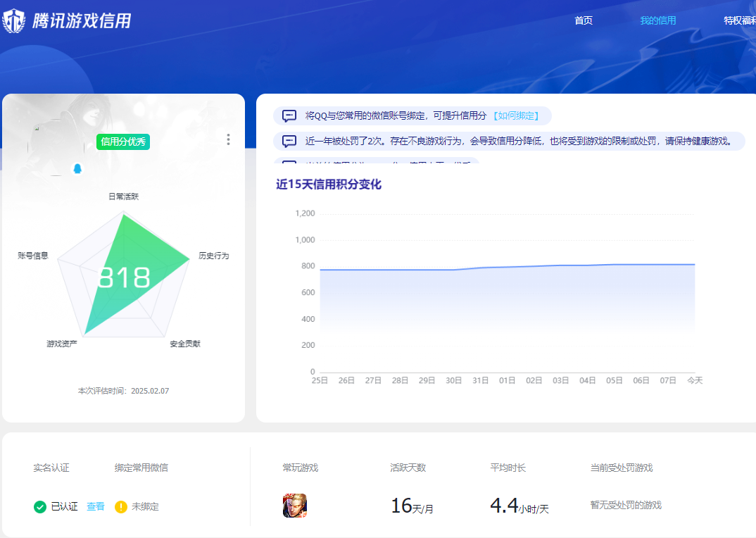Click 实名认证 label

click(51, 468)
